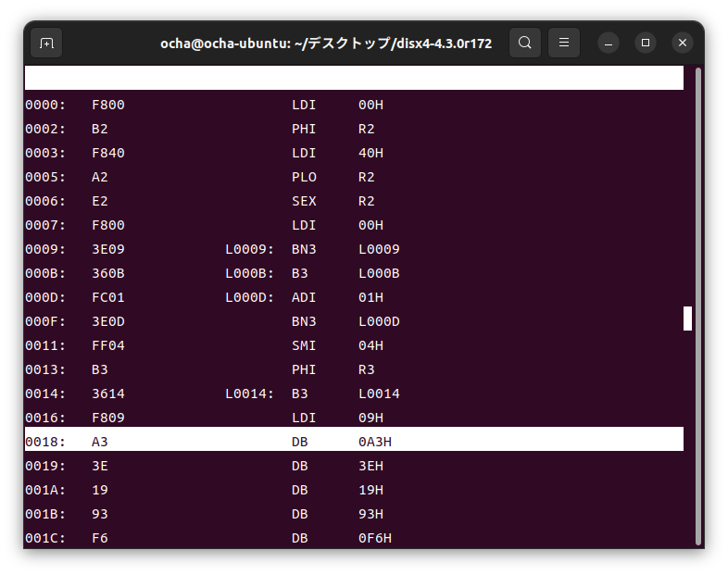
Task: Maximize the terminal window
Action: click(x=646, y=44)
